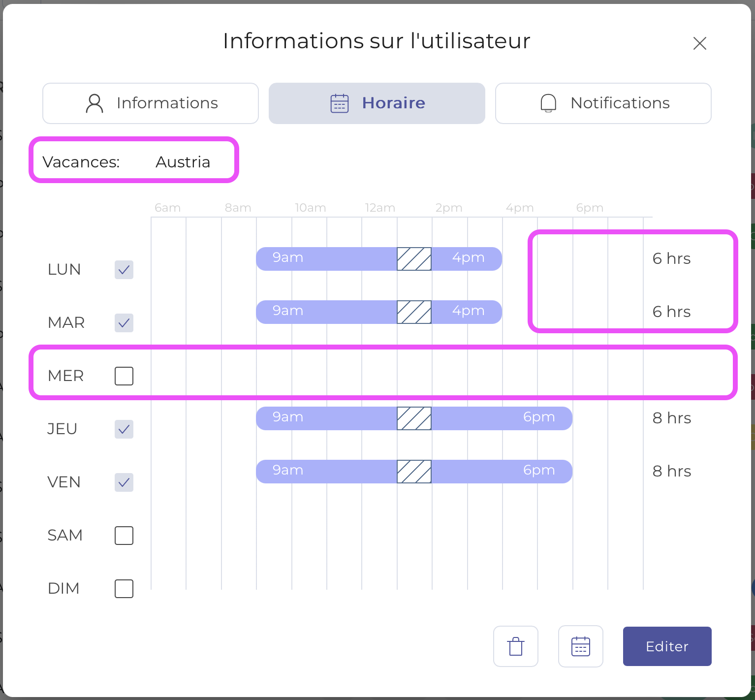
Task: Disable the JEU day checkbox
Action: click(124, 429)
